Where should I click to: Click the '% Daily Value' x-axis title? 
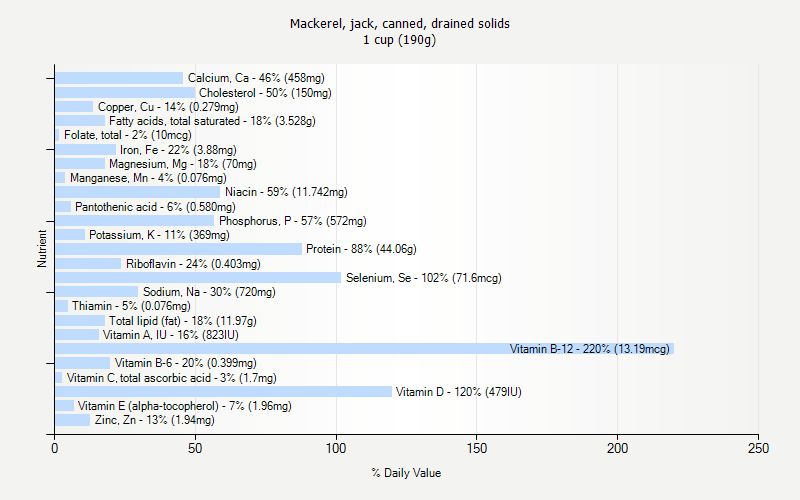[406, 473]
